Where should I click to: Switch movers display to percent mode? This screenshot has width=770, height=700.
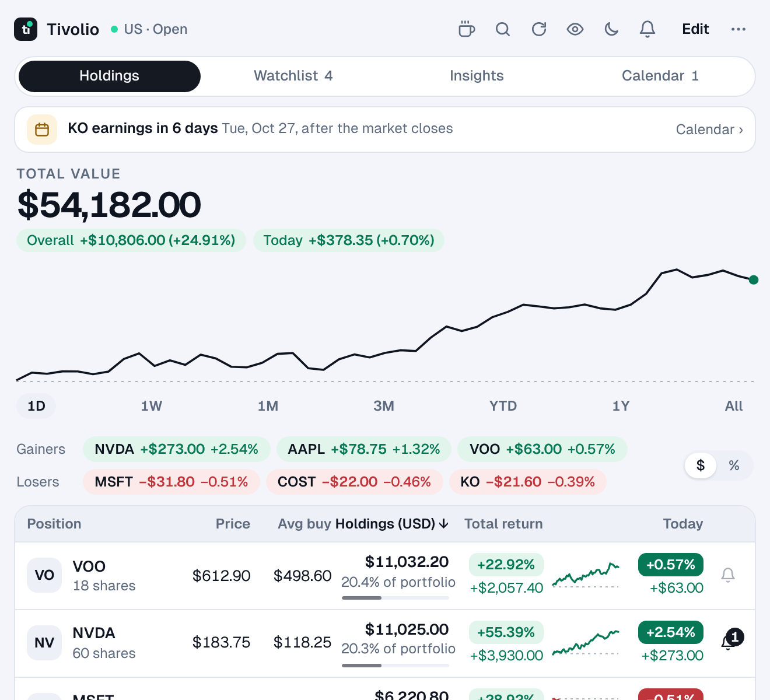click(x=734, y=466)
